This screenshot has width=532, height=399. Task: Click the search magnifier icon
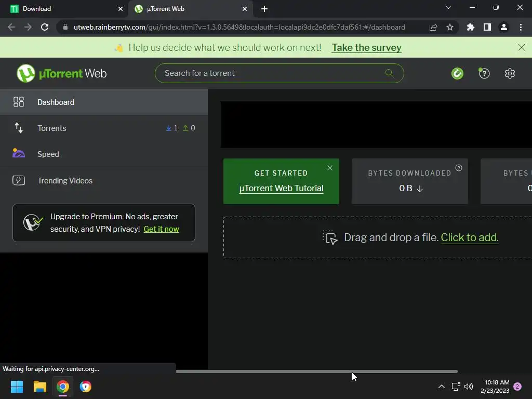[389, 73]
